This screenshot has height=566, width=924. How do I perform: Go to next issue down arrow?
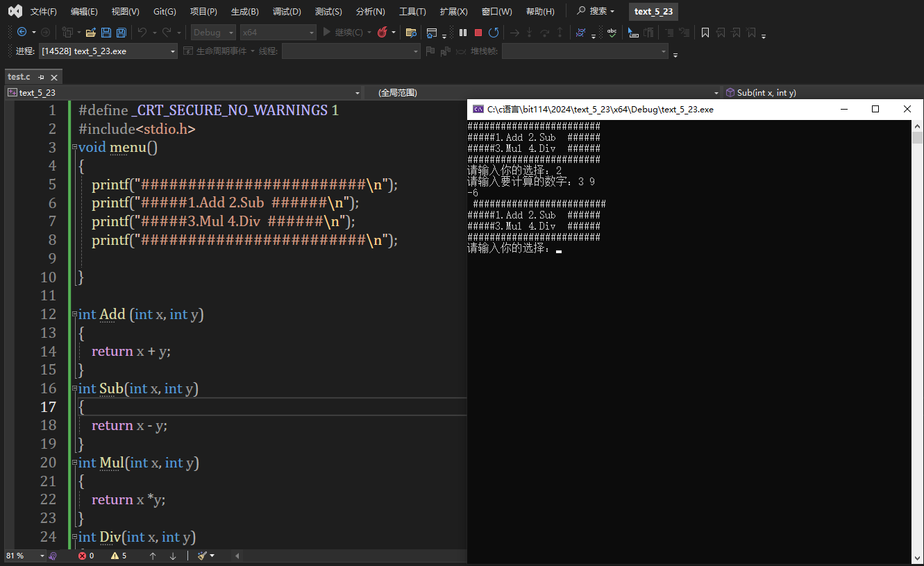point(173,556)
